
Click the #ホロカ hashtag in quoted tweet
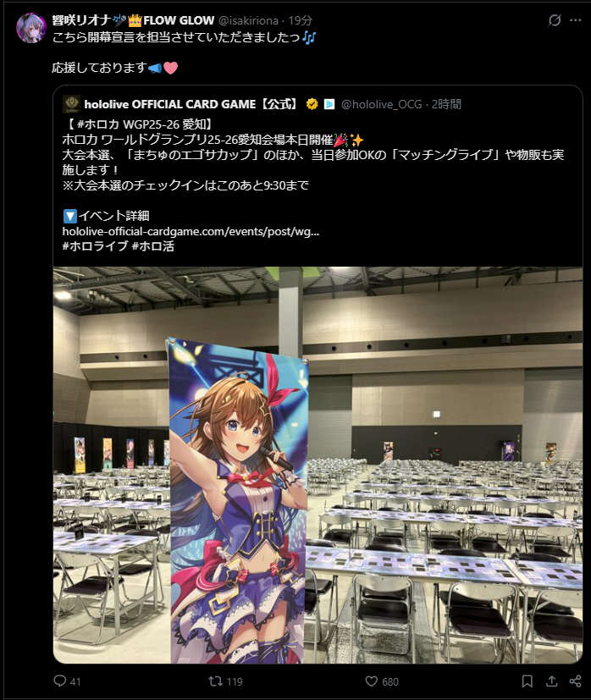click(x=97, y=124)
